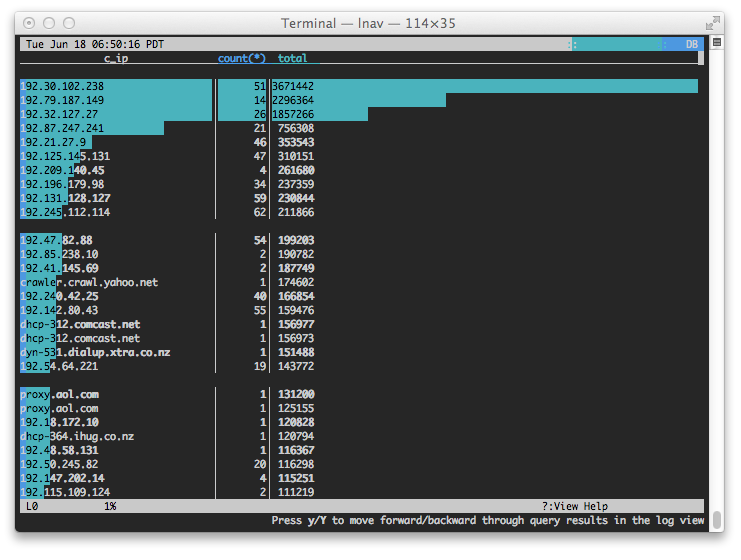Select row 192.245.112.114

[359, 212]
